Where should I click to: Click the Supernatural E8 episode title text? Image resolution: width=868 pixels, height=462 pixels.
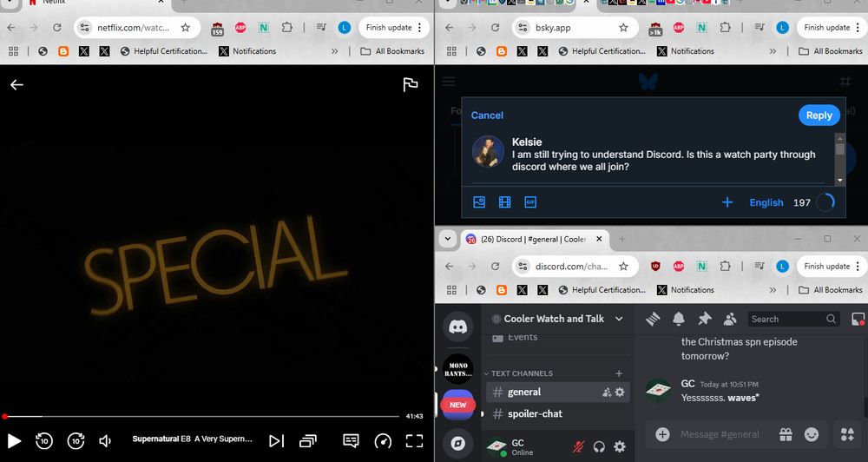tap(192, 439)
